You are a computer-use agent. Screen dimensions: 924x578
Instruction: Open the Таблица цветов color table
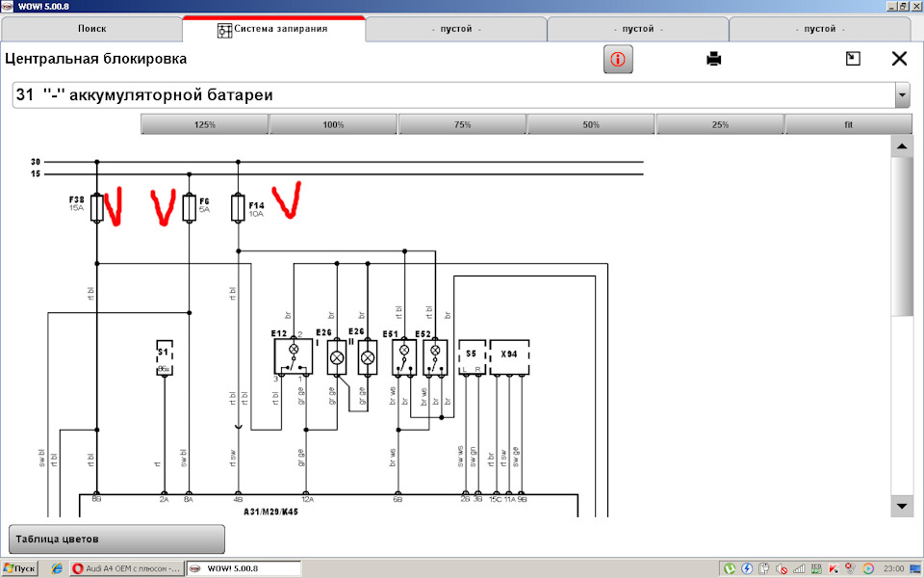[x=116, y=539]
